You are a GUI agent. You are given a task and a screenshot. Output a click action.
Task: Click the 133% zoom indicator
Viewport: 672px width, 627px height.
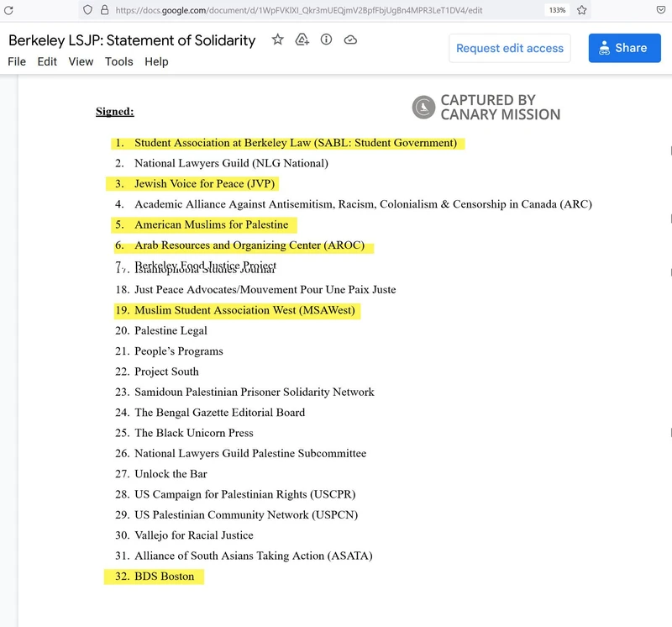[x=557, y=10]
